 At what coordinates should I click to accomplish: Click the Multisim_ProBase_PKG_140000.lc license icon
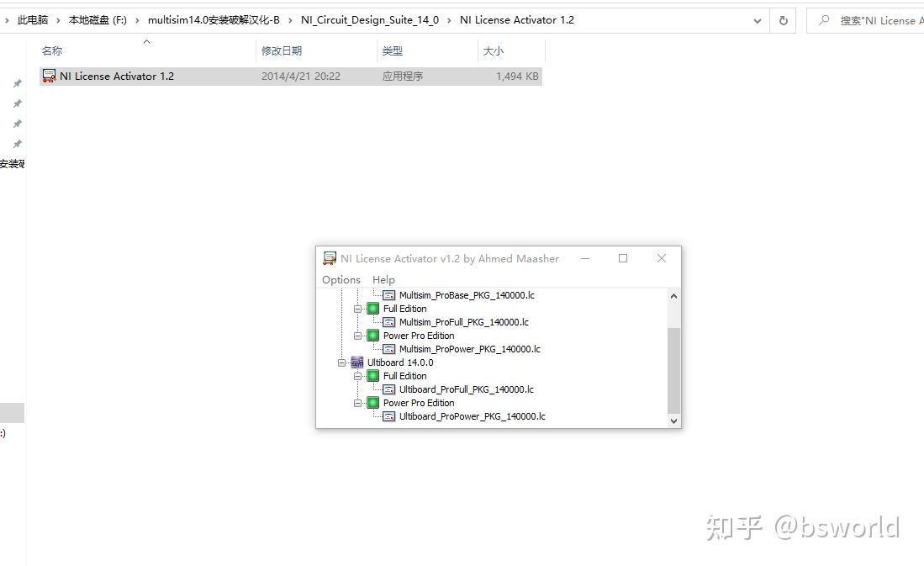point(389,295)
